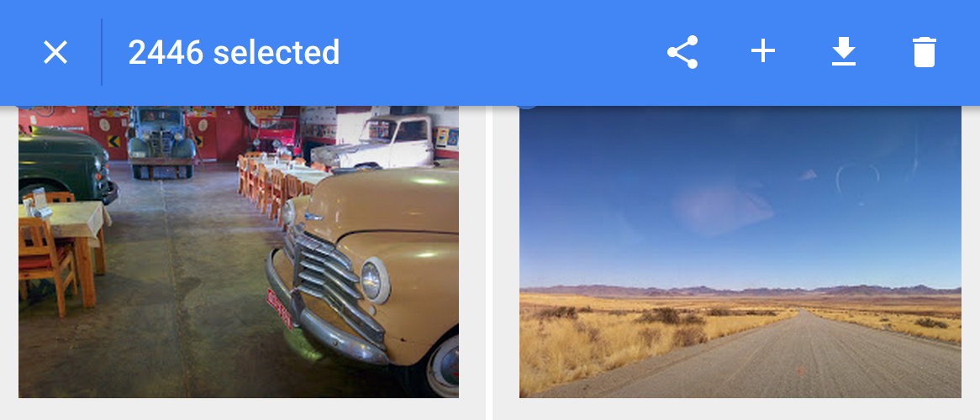Open the desert gravel road photo
980x420 pixels.
(740, 252)
